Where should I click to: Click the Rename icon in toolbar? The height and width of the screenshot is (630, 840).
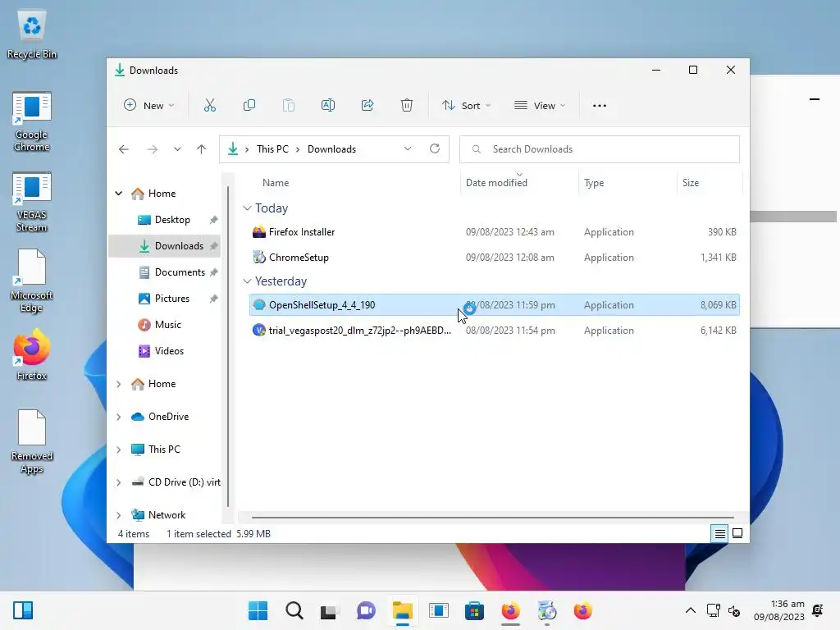coord(328,106)
